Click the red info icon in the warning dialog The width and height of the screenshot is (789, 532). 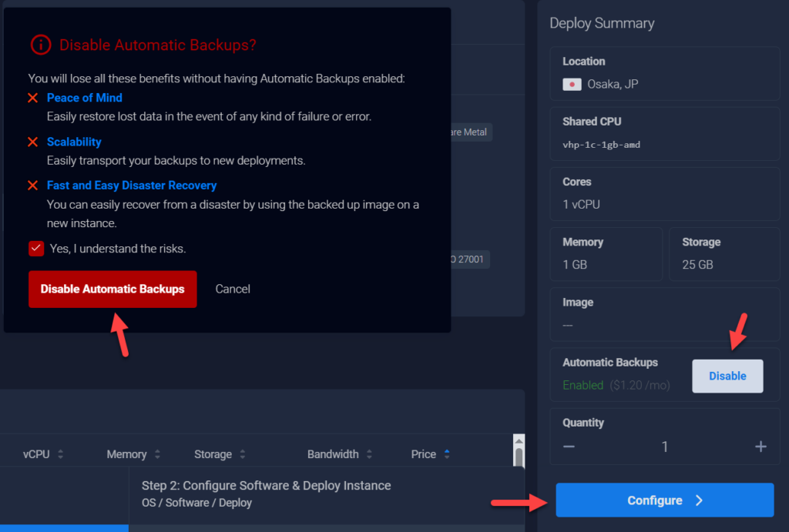(x=39, y=45)
